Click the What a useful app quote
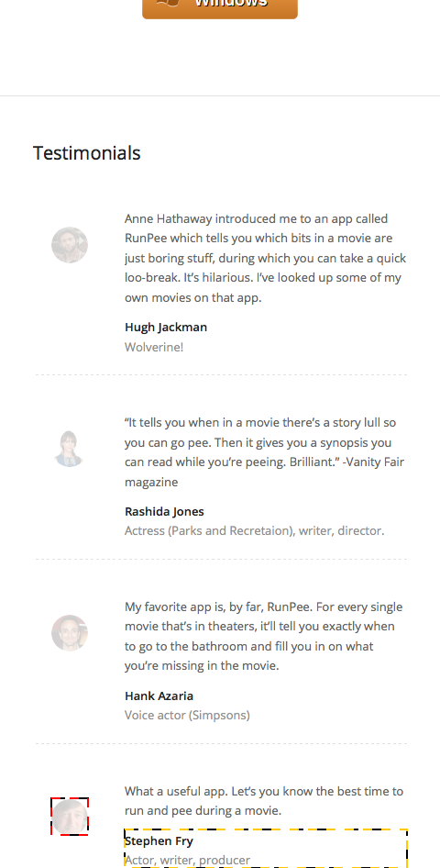 click(x=264, y=801)
